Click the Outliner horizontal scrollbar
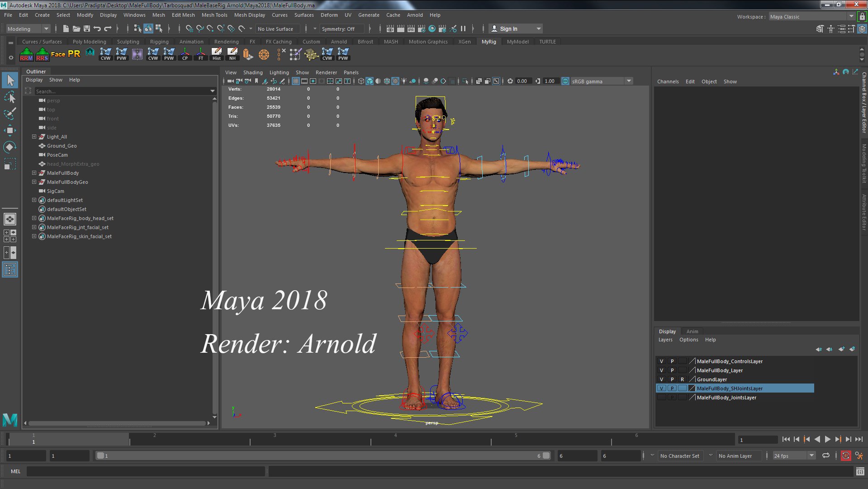868x489 pixels. (x=117, y=423)
